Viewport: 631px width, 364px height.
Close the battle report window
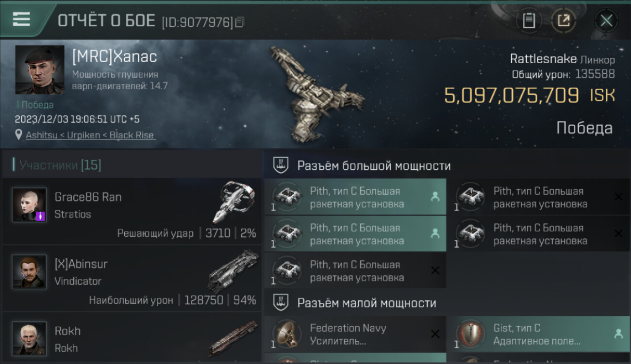[x=606, y=20]
